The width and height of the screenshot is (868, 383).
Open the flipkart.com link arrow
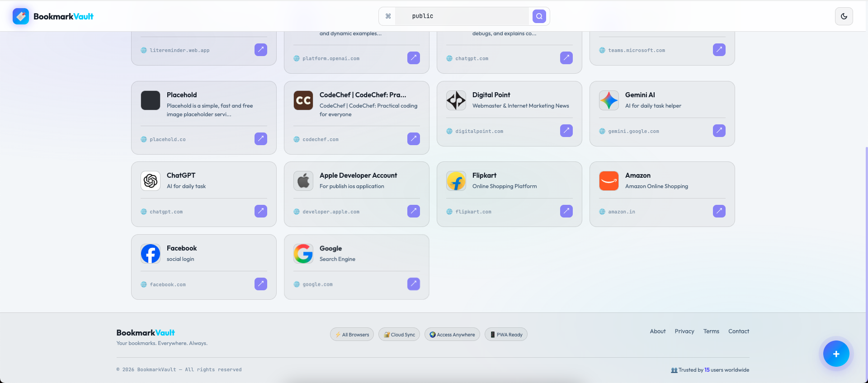click(x=566, y=211)
